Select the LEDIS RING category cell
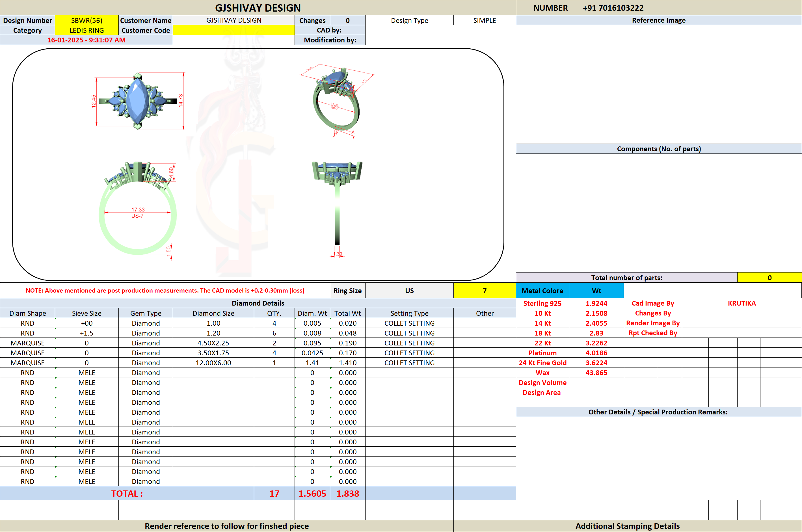Viewport: 802px width, 532px height. click(x=87, y=30)
